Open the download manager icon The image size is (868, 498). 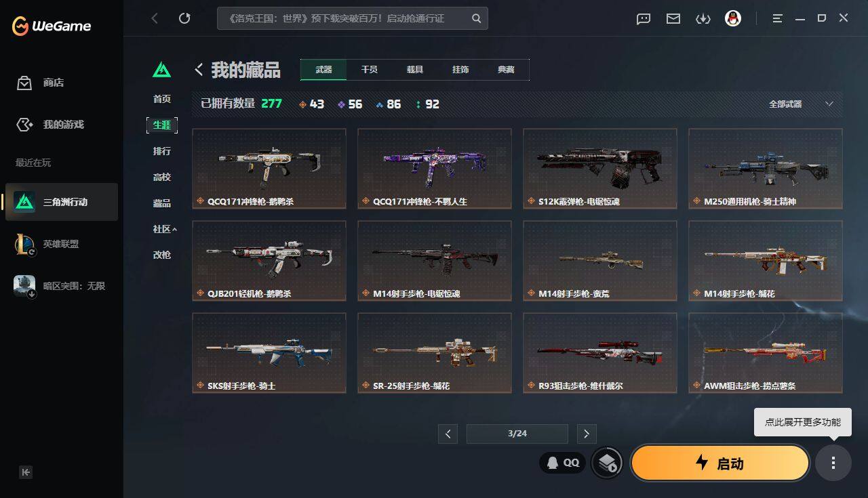tap(703, 19)
